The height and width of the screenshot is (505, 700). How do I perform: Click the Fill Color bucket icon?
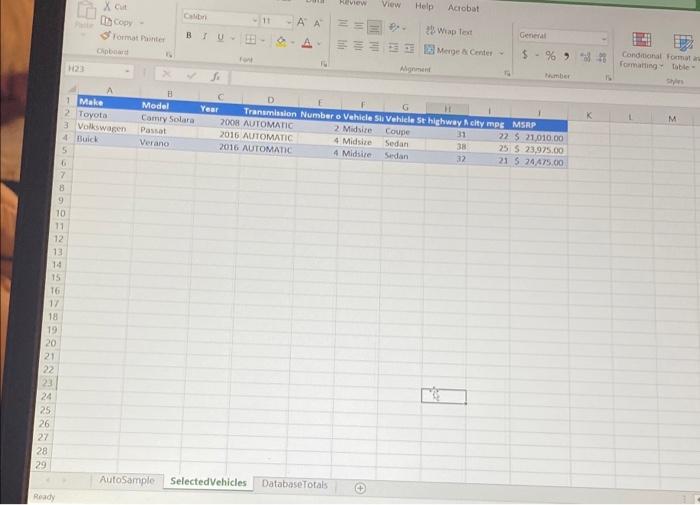(x=281, y=42)
